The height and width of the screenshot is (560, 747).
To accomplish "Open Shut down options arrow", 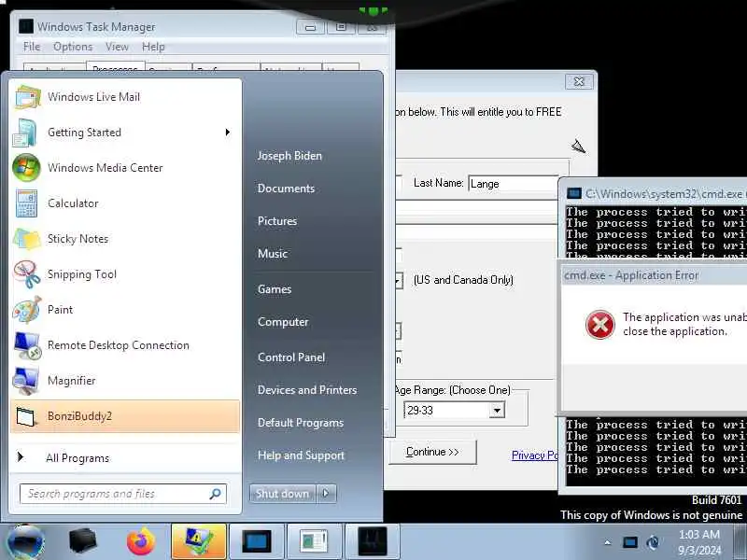I will pyautogui.click(x=326, y=494).
